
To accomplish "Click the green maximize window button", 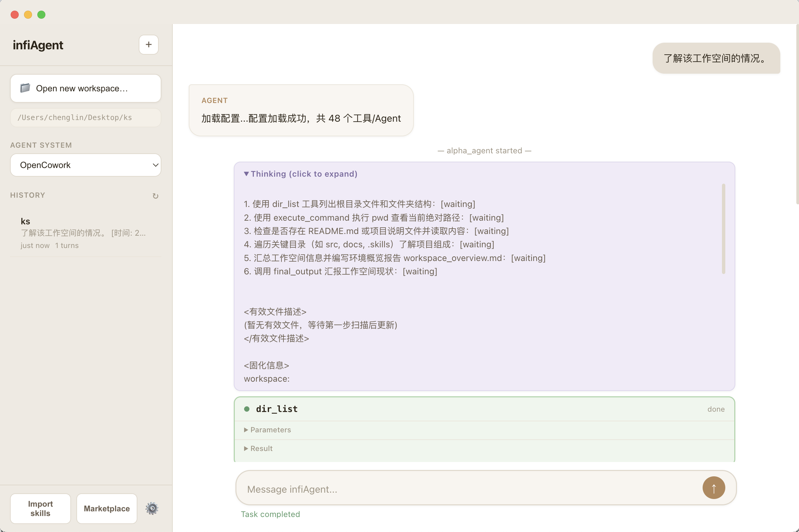I will (41, 15).
